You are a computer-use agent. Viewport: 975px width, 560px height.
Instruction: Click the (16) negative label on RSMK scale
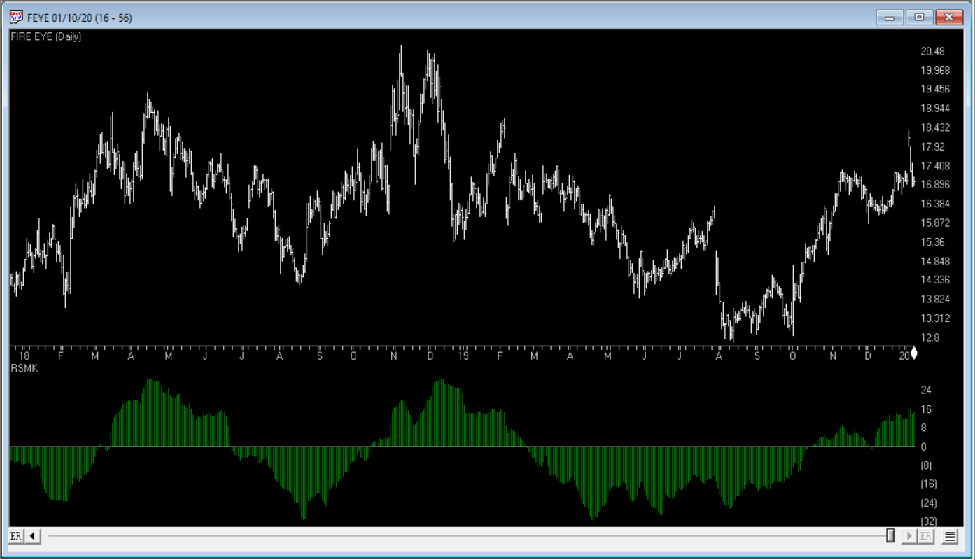929,484
